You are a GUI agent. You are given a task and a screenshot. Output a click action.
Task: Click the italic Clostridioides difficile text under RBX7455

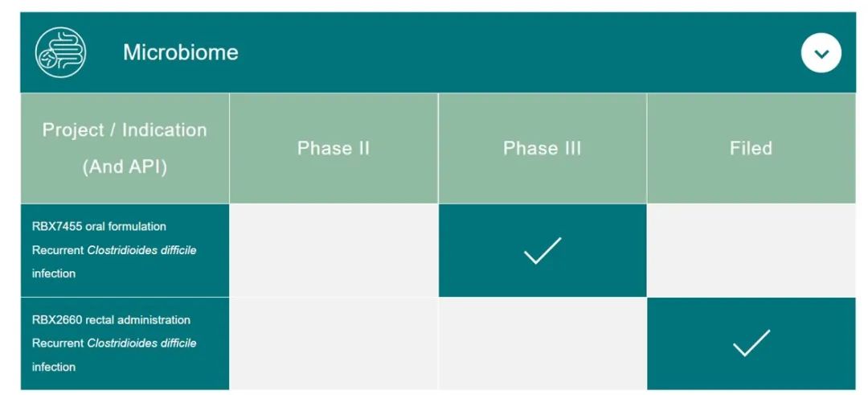point(141,250)
